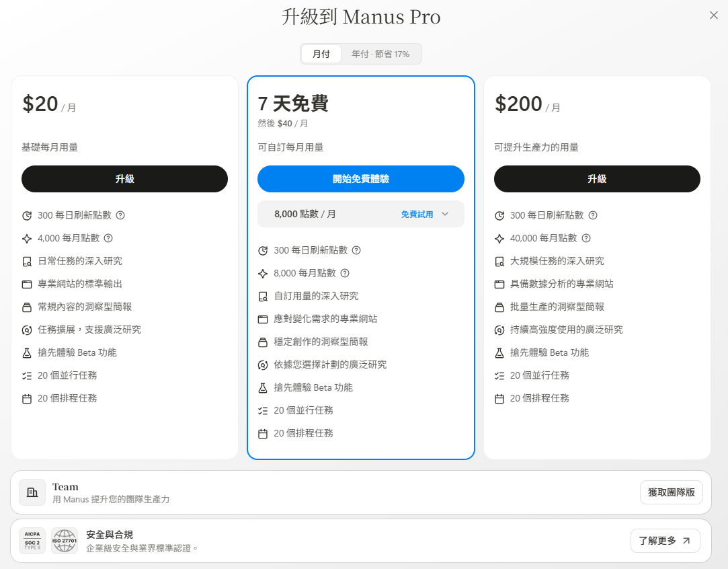Viewport: 728px width, 569px height.
Task: Click the Beta features flask icon
Action: point(28,352)
